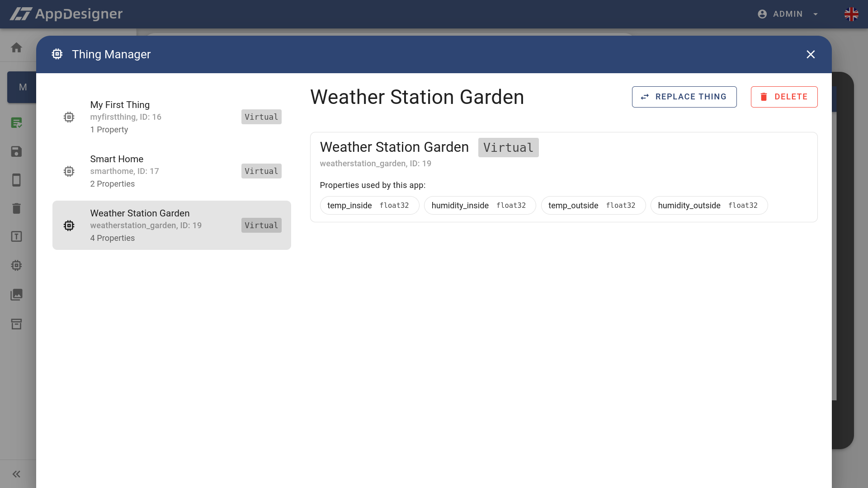Click the trash icon in sidebar
The height and width of the screenshot is (488, 868).
(17, 208)
